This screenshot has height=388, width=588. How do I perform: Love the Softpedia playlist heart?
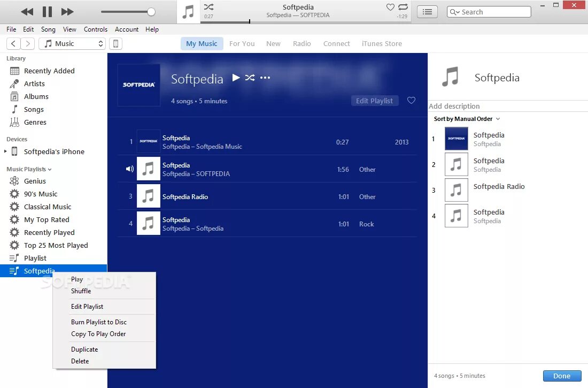coord(412,100)
